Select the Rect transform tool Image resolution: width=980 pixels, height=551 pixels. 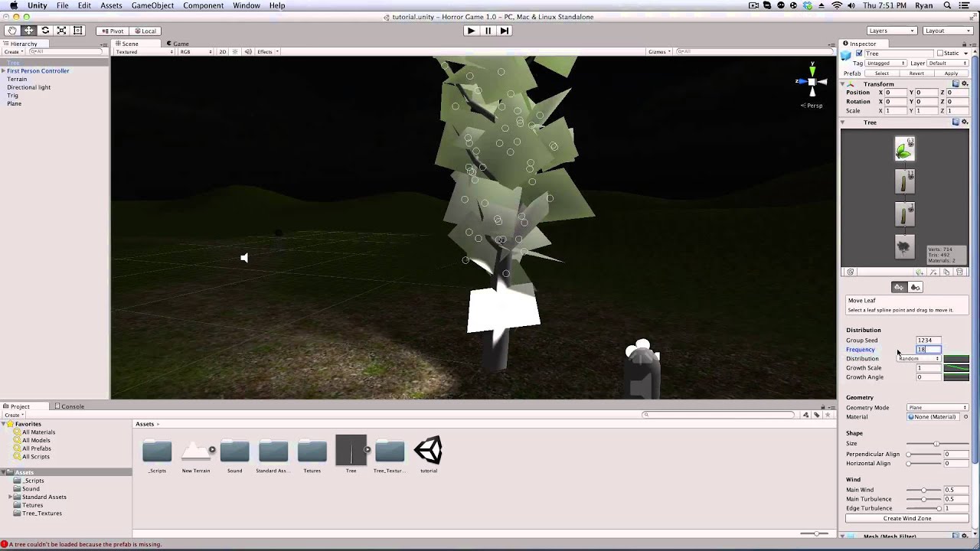pyautogui.click(x=77, y=31)
